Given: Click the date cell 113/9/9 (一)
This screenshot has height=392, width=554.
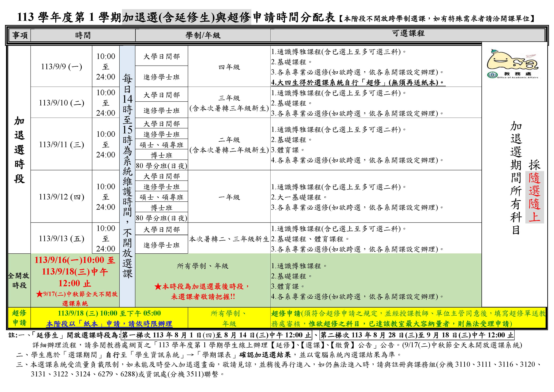Looking at the screenshot, I should [x=61, y=67].
